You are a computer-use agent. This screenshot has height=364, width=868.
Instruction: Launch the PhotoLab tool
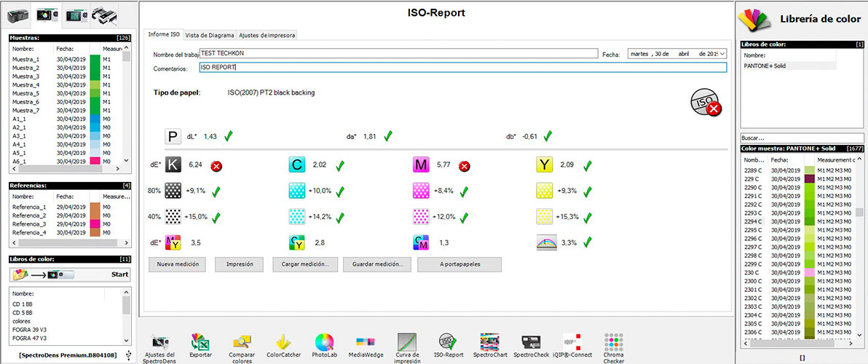pyautogui.click(x=324, y=346)
